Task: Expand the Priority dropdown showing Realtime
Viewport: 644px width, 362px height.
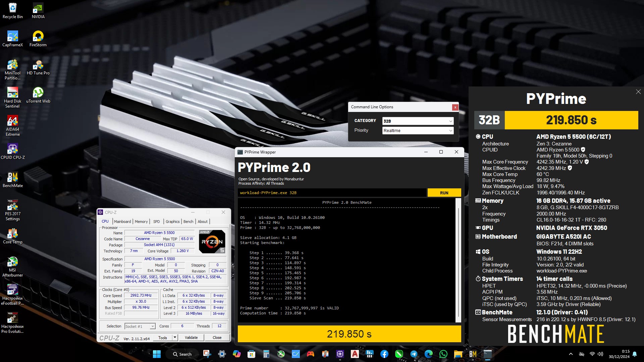Action: pos(418,131)
